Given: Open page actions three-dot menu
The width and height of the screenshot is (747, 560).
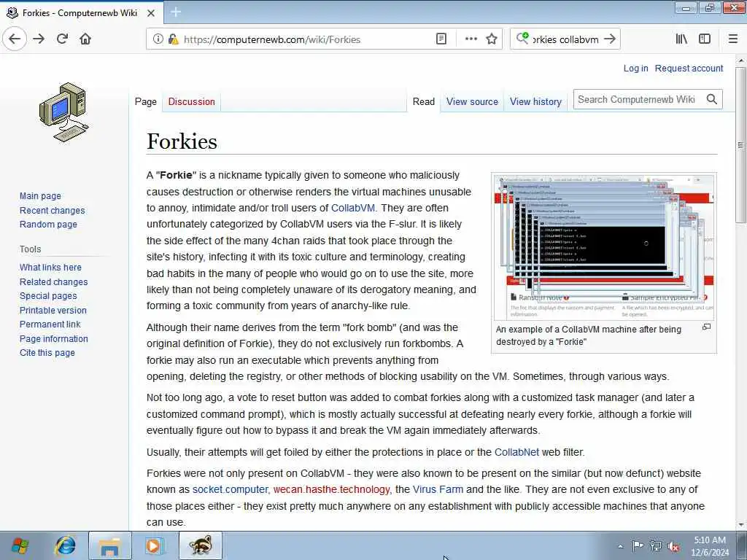Looking at the screenshot, I should [471, 39].
